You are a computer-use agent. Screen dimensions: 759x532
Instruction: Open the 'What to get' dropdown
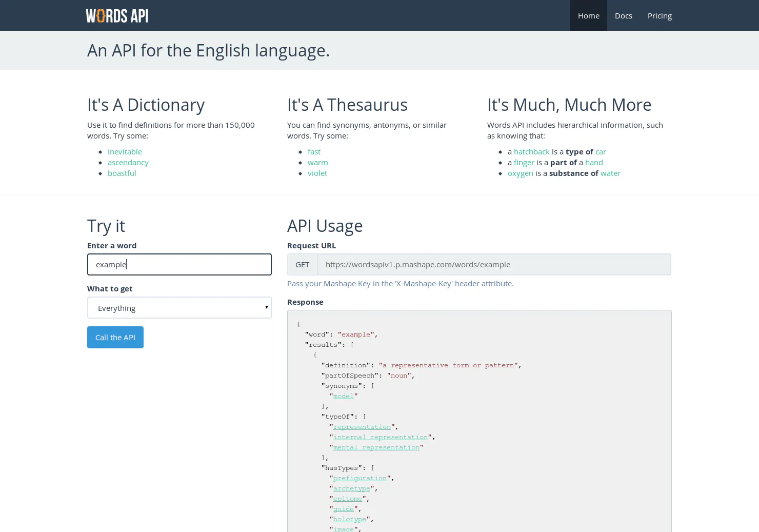coord(179,308)
